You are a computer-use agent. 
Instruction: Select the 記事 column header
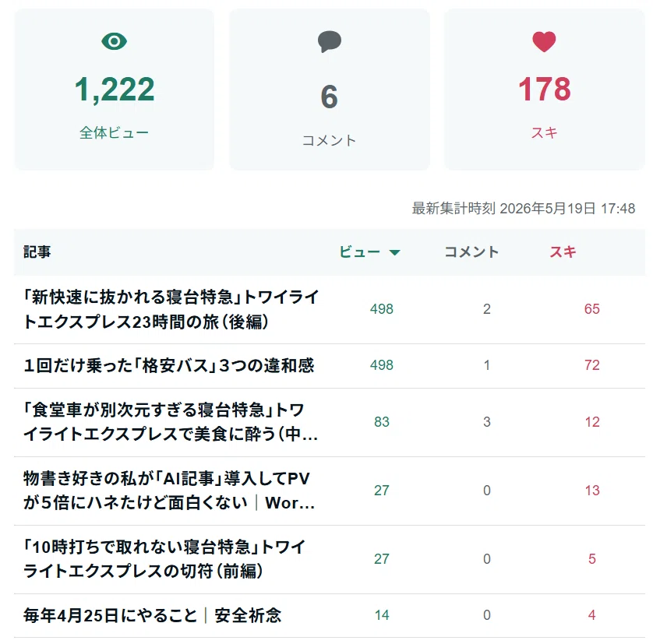pyautogui.click(x=37, y=252)
